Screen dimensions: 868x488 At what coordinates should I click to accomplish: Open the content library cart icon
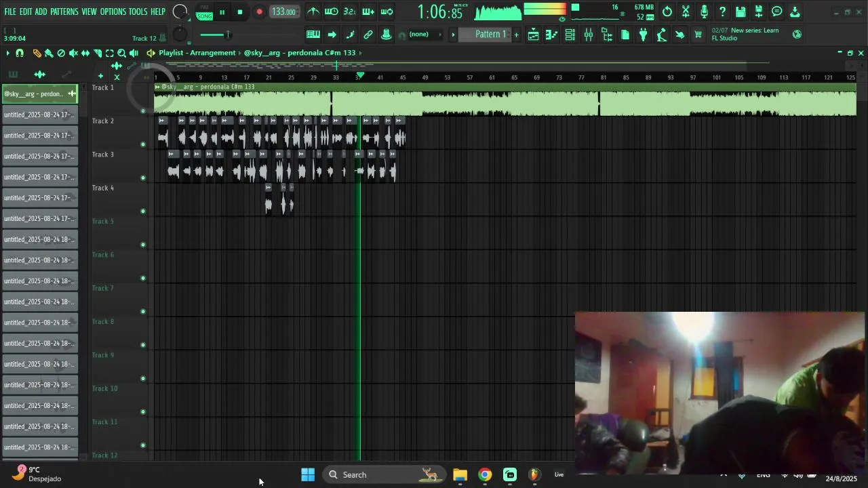pyautogui.click(x=698, y=35)
